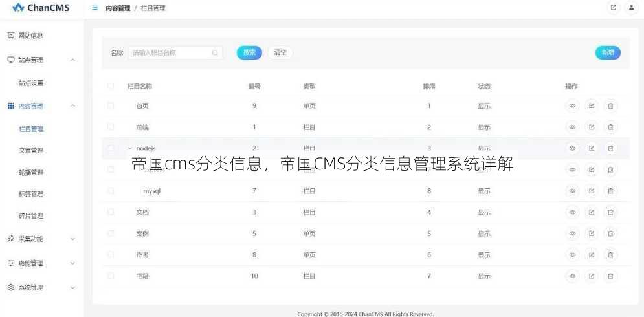Open the external site link icon in header
Screen dimensions: 644x317
coord(613,8)
